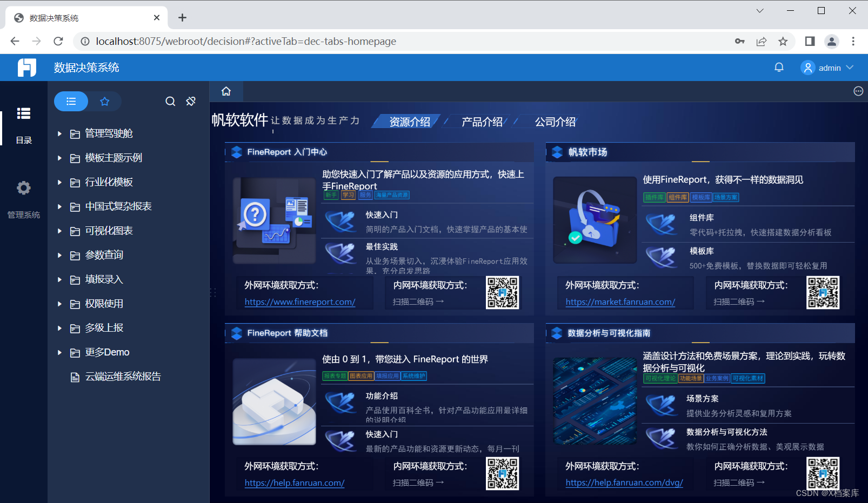Click the 帮助文档 illustration thumbnail

[275, 401]
